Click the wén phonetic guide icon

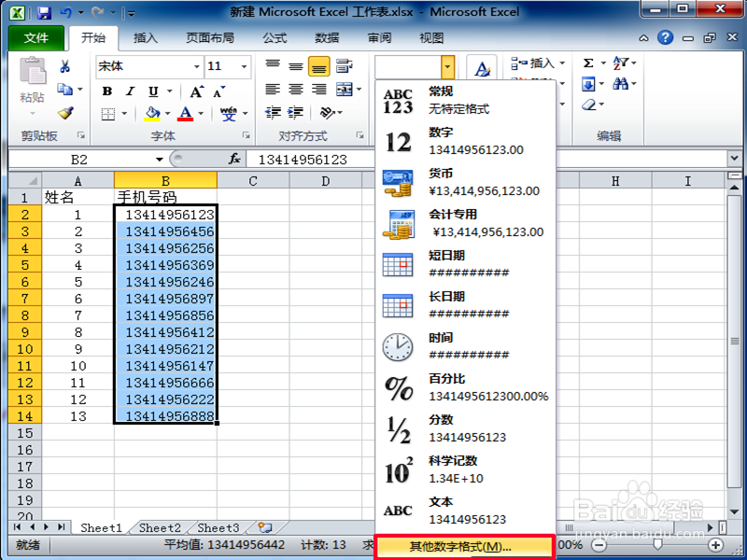229,113
